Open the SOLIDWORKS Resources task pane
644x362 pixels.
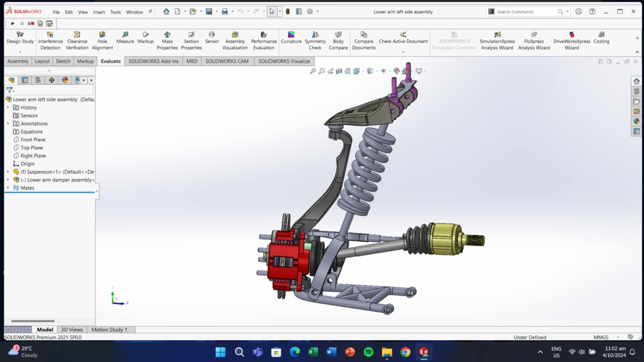click(636, 81)
